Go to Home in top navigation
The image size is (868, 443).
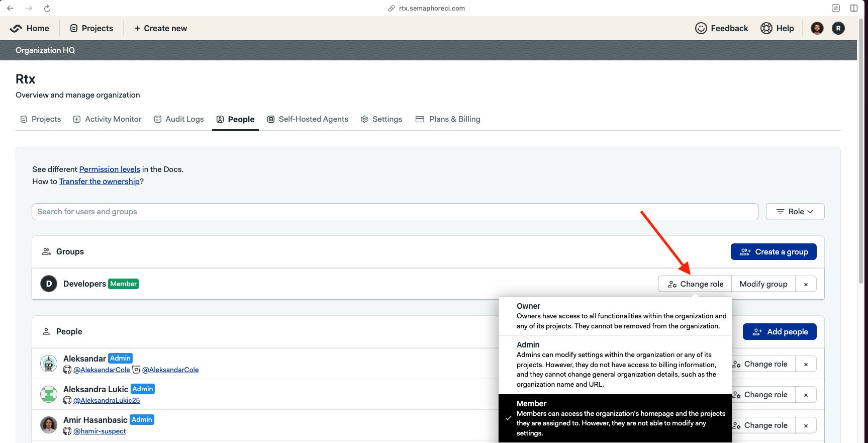point(30,28)
